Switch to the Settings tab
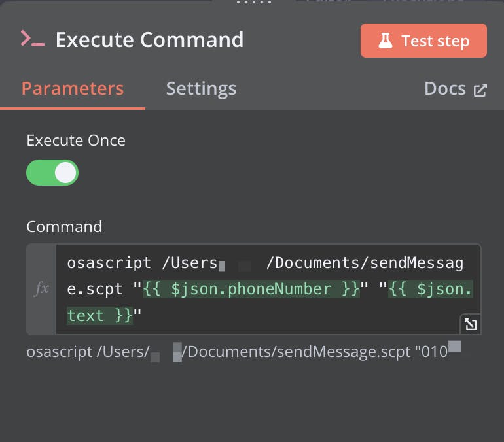 (201, 89)
